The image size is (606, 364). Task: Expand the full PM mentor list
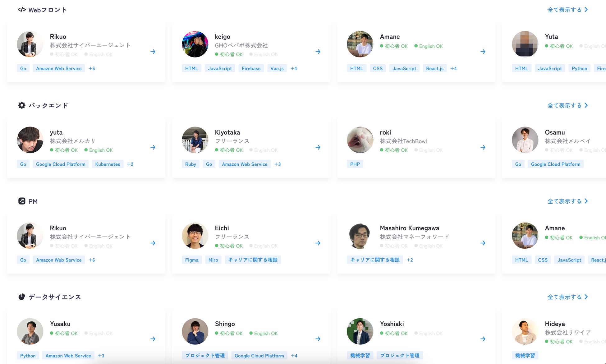(x=567, y=201)
